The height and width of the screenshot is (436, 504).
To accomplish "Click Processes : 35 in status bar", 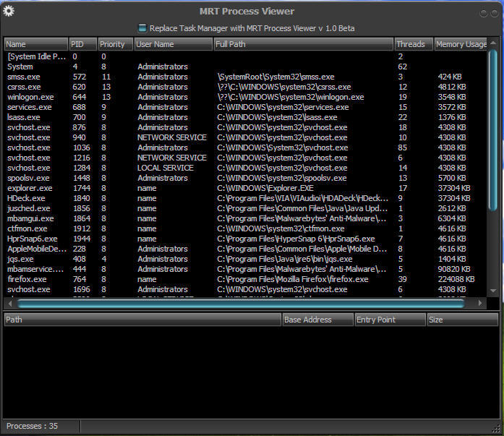I will point(32,426).
